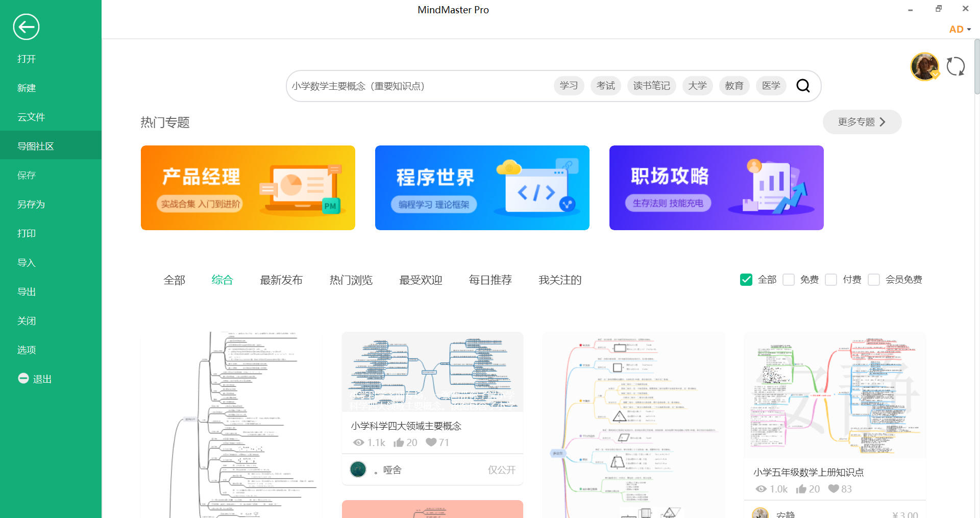
Task: Click title 小学五年级数学上册知识点
Action: 809,472
